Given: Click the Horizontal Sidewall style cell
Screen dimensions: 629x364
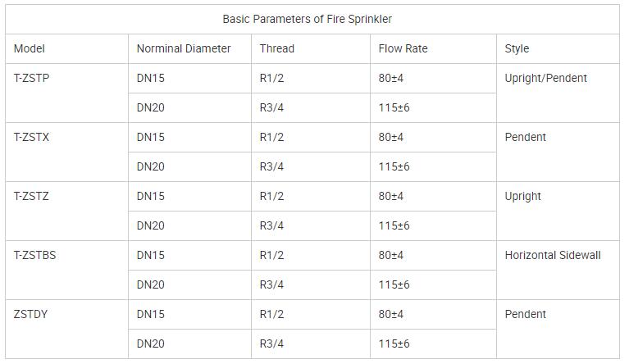Looking at the screenshot, I should point(553,256).
